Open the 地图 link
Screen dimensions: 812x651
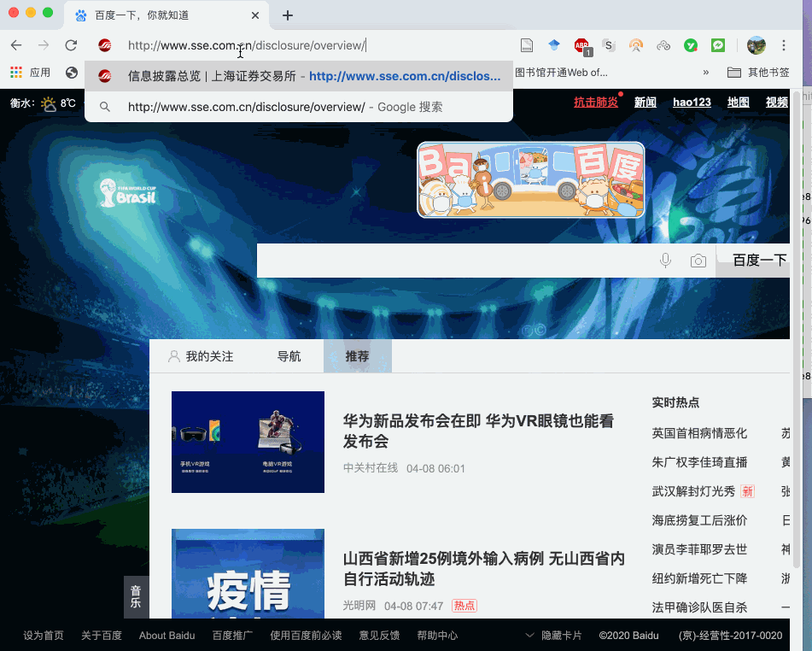[738, 103]
